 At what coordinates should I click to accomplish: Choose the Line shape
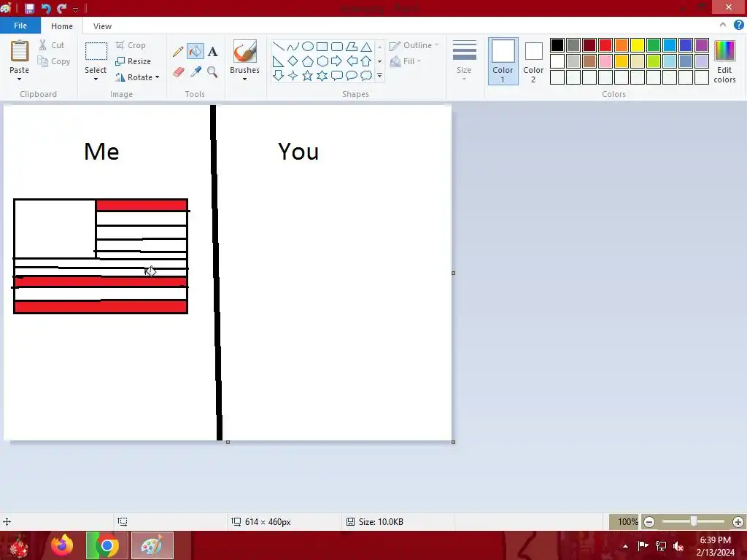click(x=278, y=46)
